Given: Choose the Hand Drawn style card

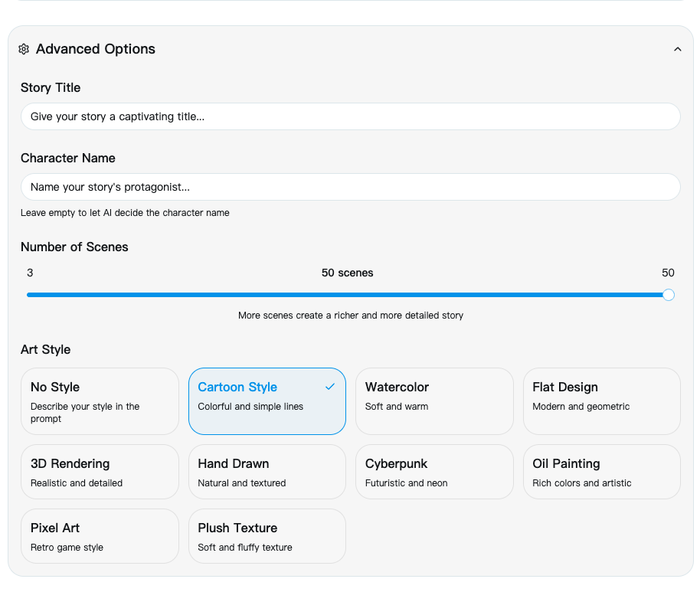Looking at the screenshot, I should point(267,472).
